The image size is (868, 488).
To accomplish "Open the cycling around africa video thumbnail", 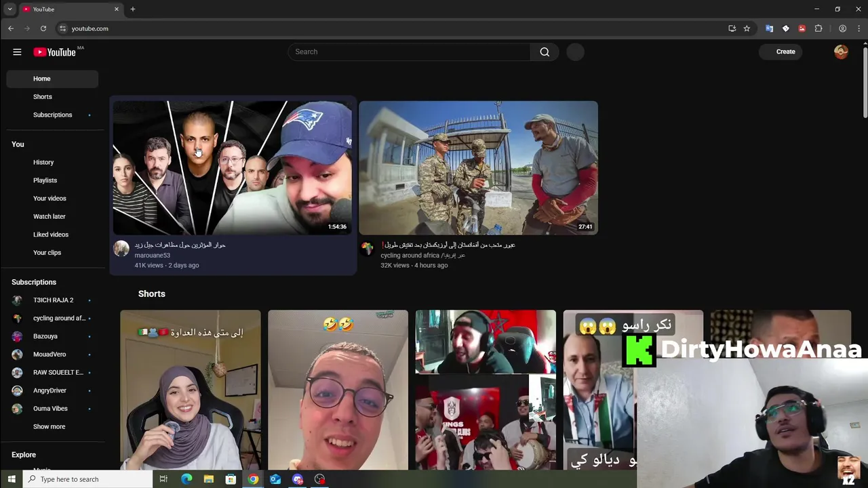I will pos(478,167).
